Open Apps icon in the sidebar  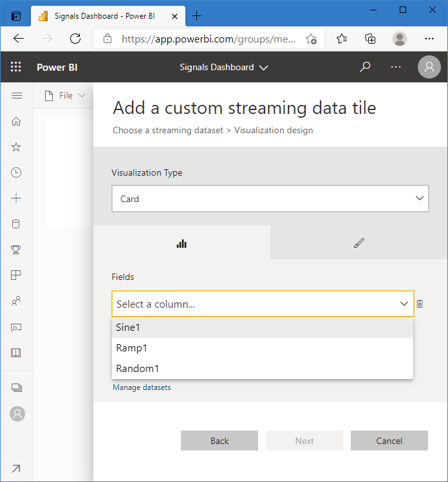[16, 275]
